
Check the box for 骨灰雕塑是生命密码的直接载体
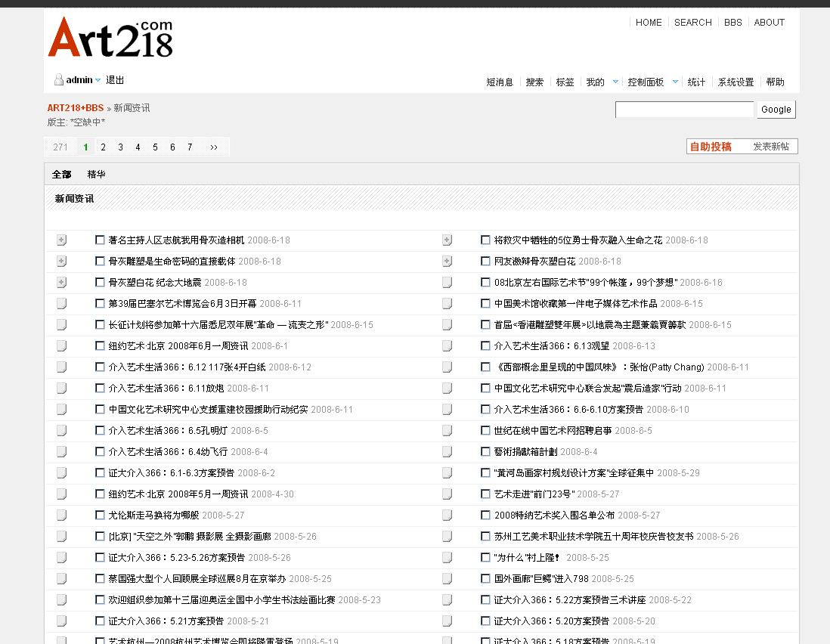(100, 261)
